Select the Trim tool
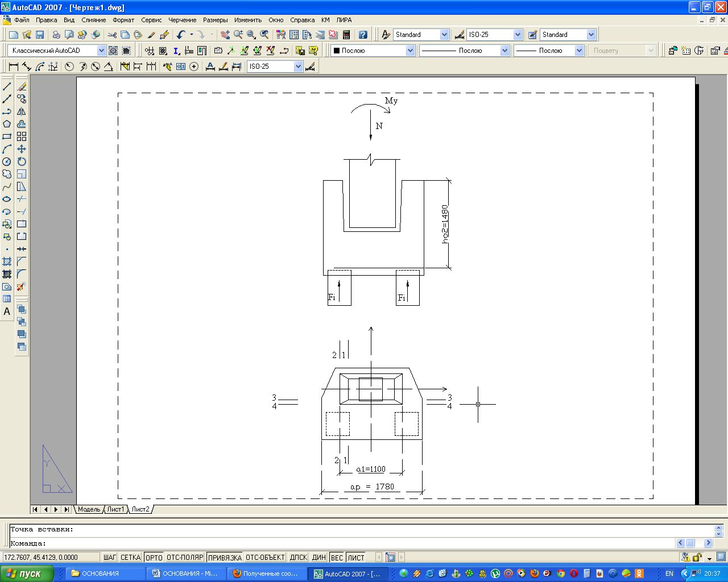Image resolution: width=728 pixels, height=582 pixels. click(x=22, y=199)
